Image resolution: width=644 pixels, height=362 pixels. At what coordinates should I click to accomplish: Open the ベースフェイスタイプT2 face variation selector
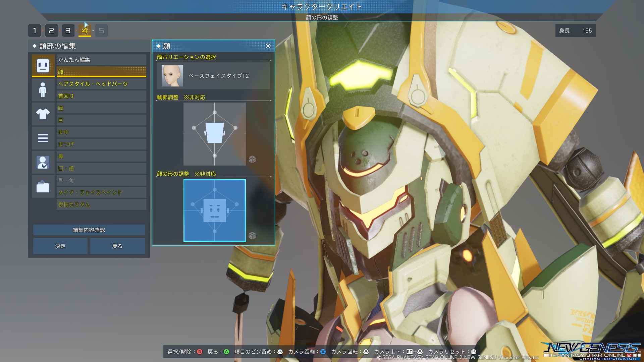213,76
